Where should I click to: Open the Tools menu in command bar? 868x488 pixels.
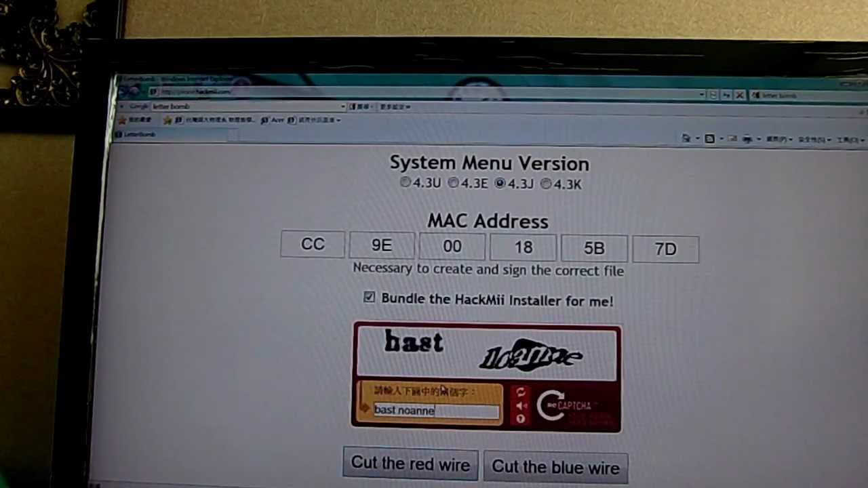tap(850, 140)
